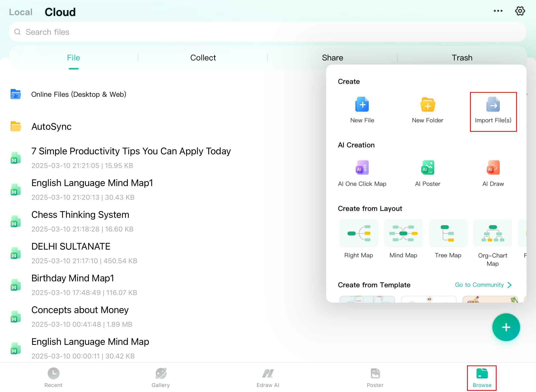The width and height of the screenshot is (536, 392).
Task: Start AI Draw tool
Action: point(493,168)
